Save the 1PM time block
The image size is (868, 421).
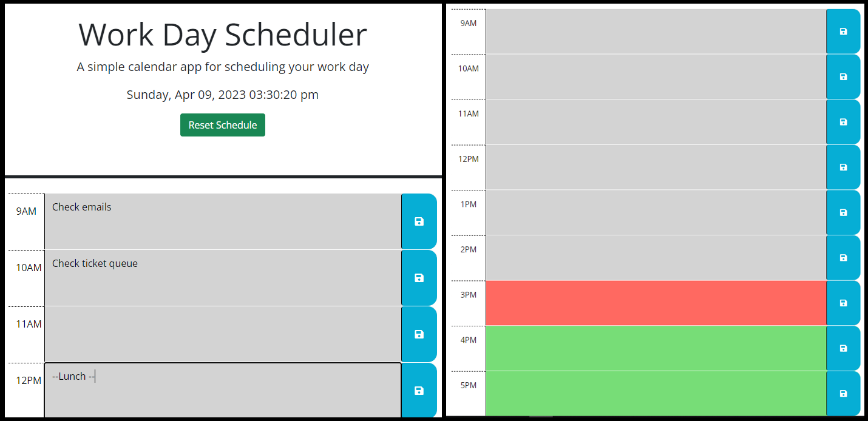click(843, 212)
